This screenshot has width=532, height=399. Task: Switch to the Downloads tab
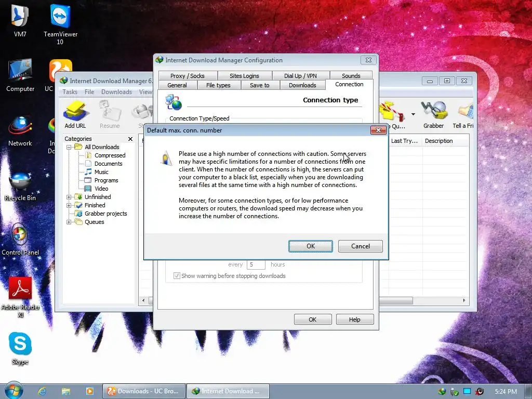302,85
